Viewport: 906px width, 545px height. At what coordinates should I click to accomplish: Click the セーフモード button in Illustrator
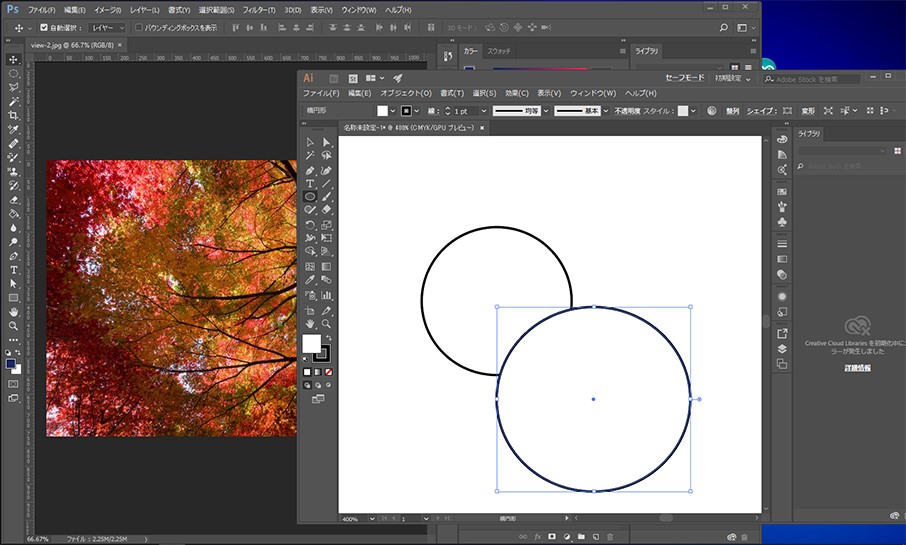click(x=685, y=78)
